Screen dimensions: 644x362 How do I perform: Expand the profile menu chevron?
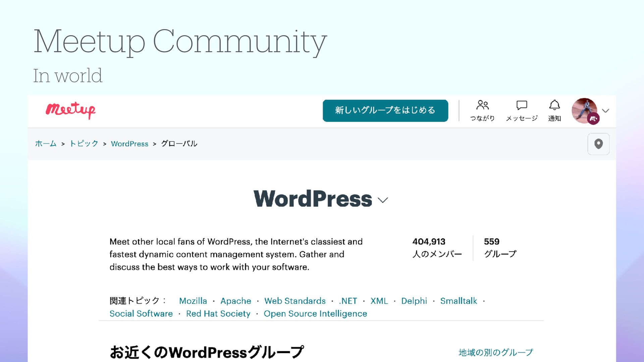point(605,111)
